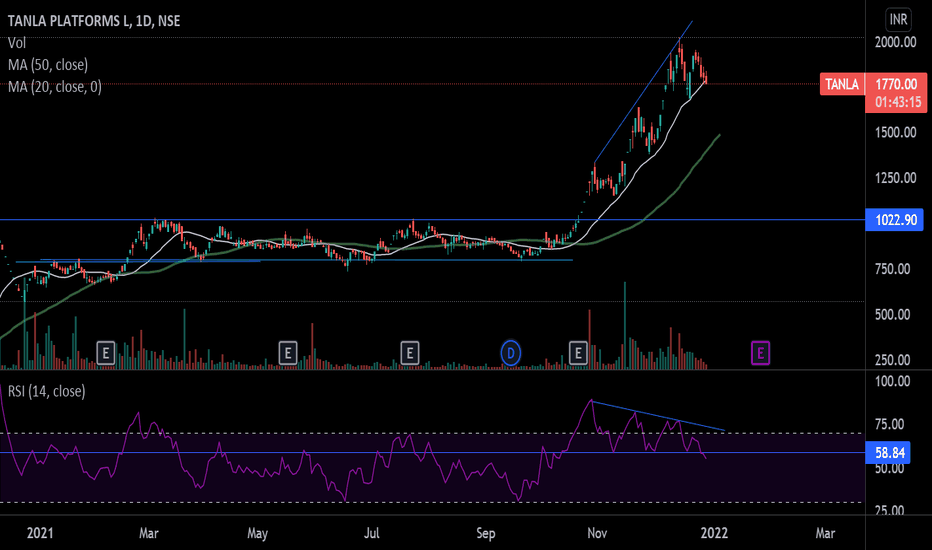Click the 1250.00 price axis label
932x550 pixels.
(x=895, y=178)
